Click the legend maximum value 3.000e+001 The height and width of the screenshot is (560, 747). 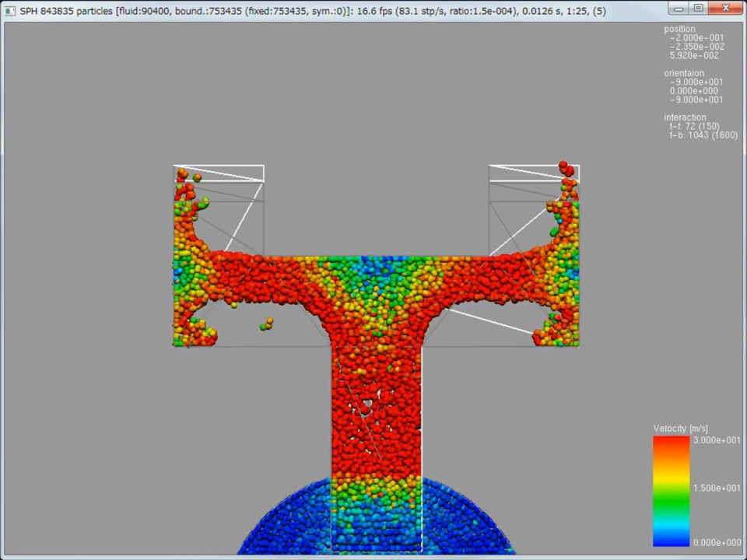(x=717, y=440)
